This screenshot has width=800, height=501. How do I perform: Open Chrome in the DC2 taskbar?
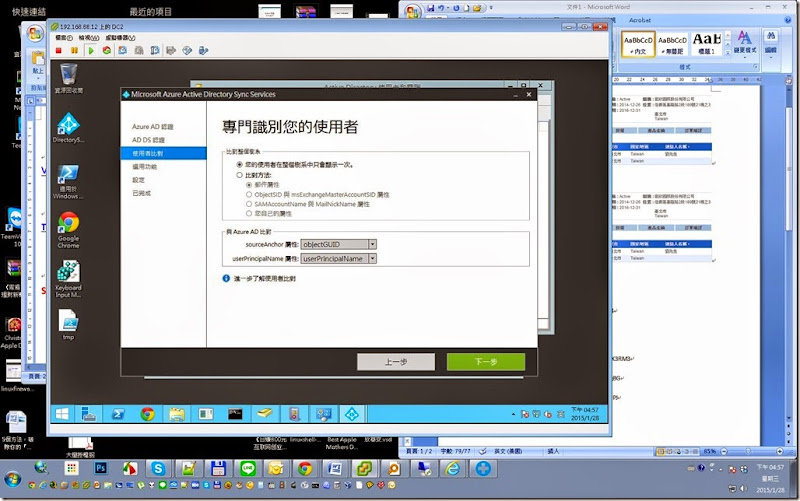[147, 414]
